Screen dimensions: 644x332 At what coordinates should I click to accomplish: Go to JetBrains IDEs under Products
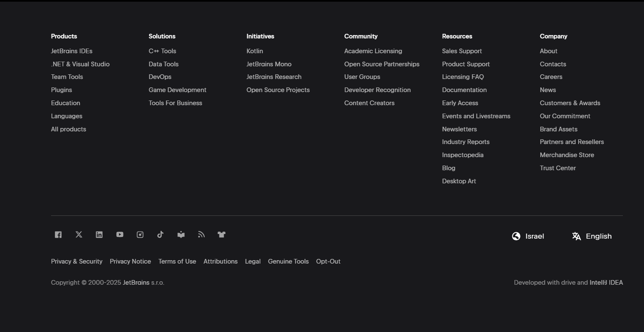coord(72,51)
